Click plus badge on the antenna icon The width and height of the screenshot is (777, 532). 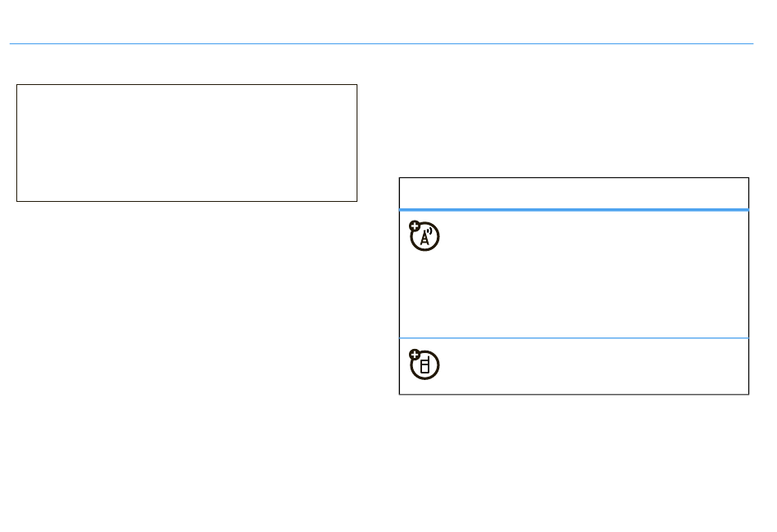point(415,226)
